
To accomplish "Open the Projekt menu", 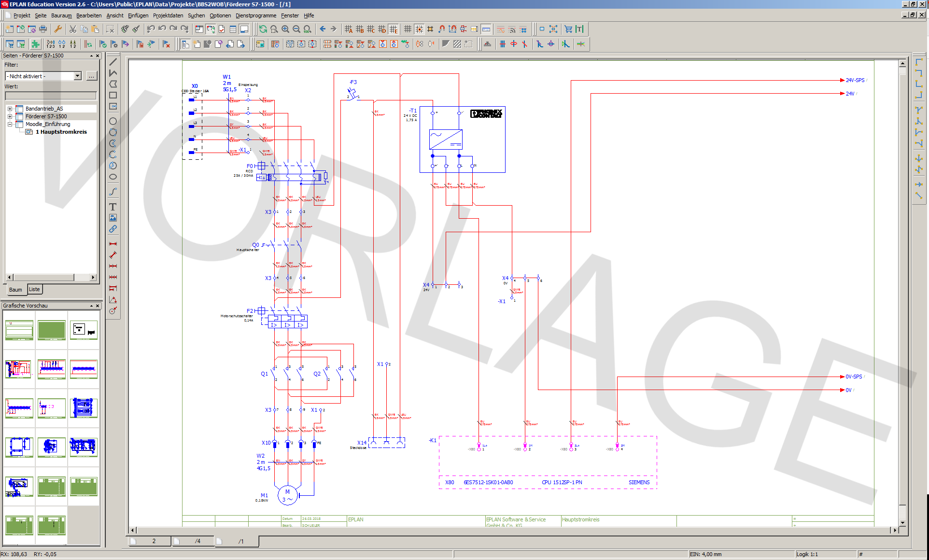I will click(22, 15).
